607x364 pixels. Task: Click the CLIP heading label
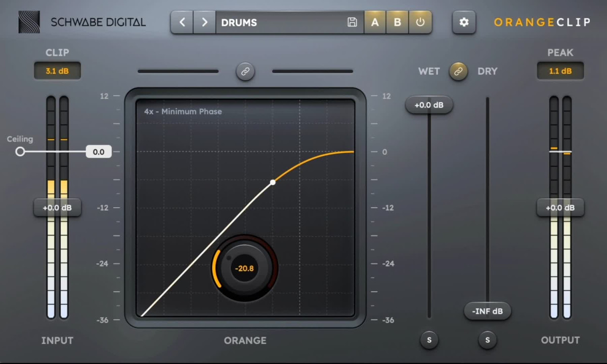pos(57,52)
